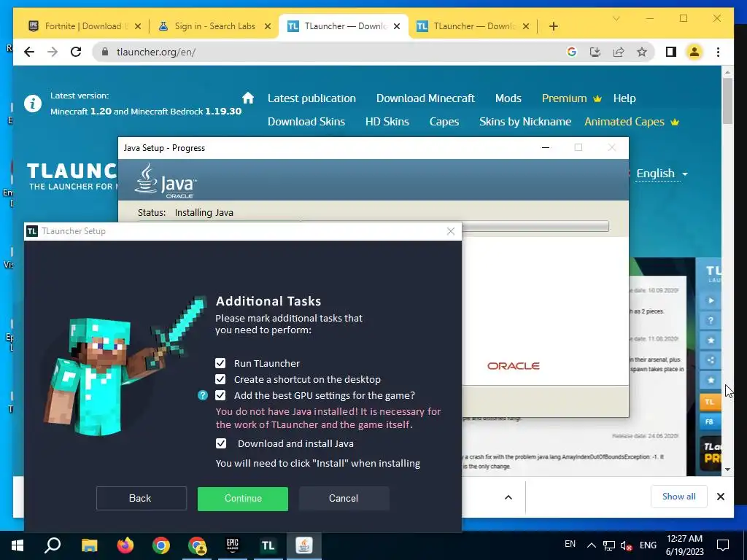Open HD Skins link

pyautogui.click(x=387, y=122)
